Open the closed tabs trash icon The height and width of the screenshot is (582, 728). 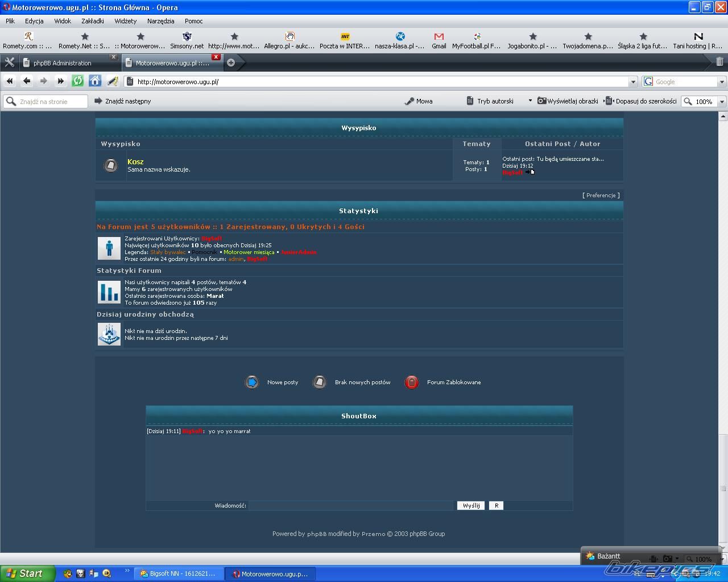tap(719, 62)
